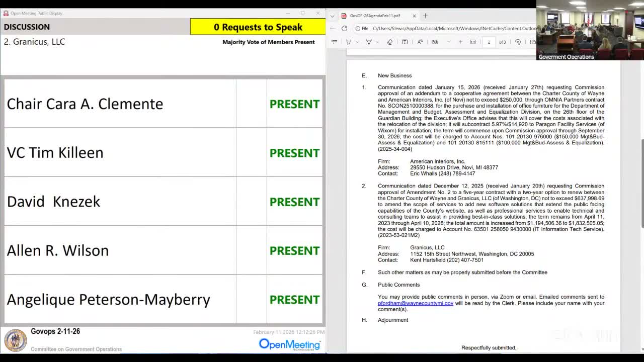This screenshot has height=362, width=644.
Task: Open the PDF table of contents panel
Action: click(x=334, y=42)
